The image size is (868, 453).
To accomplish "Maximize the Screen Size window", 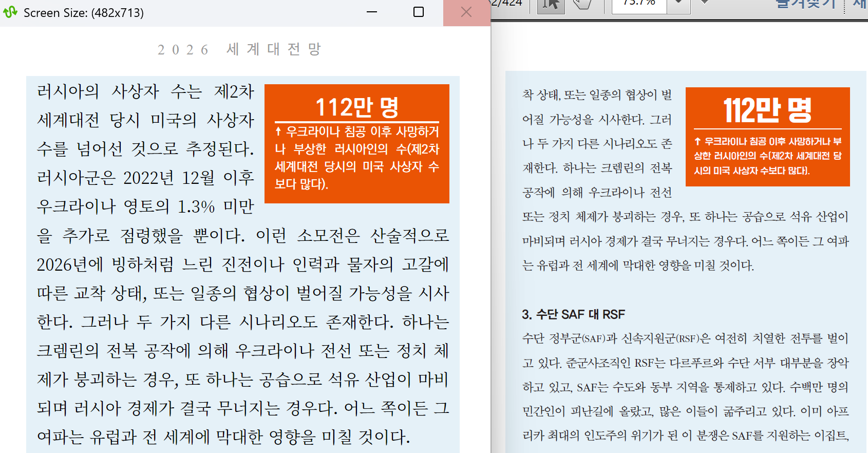I will coord(419,12).
